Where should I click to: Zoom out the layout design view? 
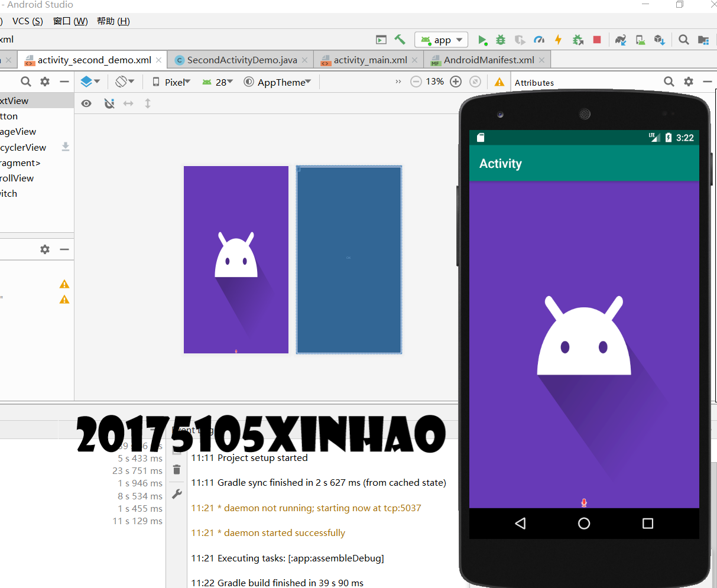pos(416,82)
